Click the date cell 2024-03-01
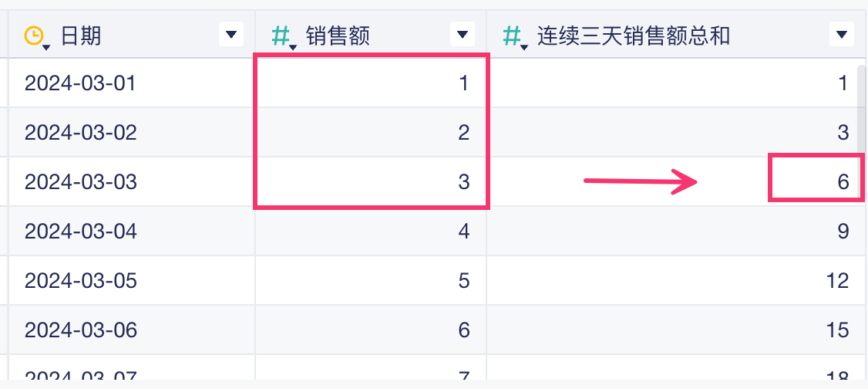 (80, 83)
